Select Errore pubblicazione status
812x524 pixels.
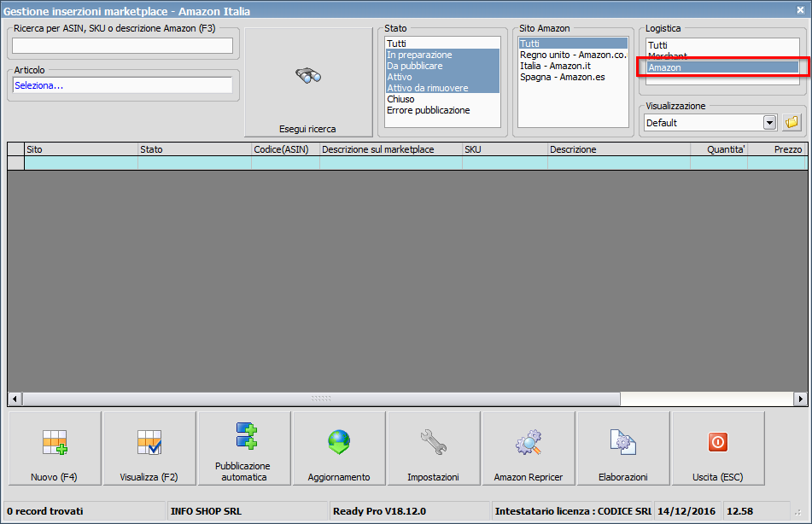pos(443,110)
